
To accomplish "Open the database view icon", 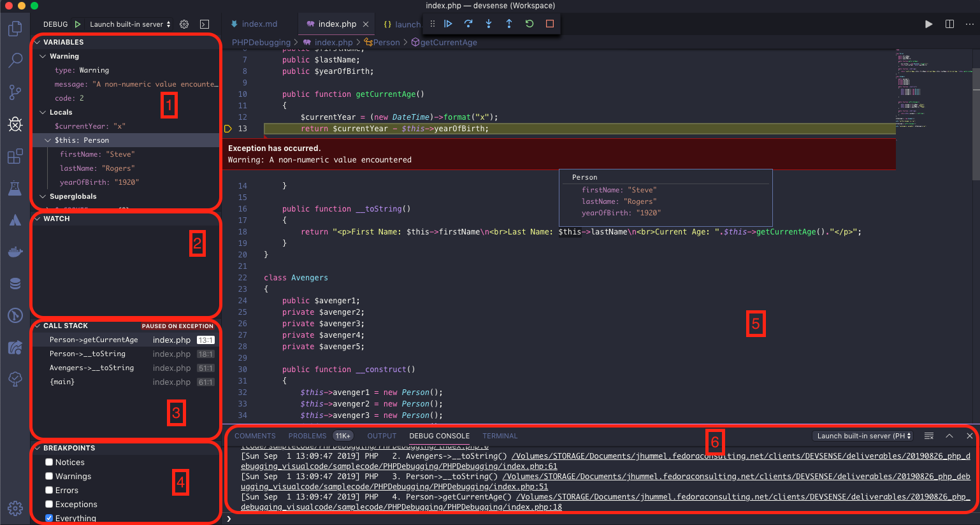I will (15, 284).
